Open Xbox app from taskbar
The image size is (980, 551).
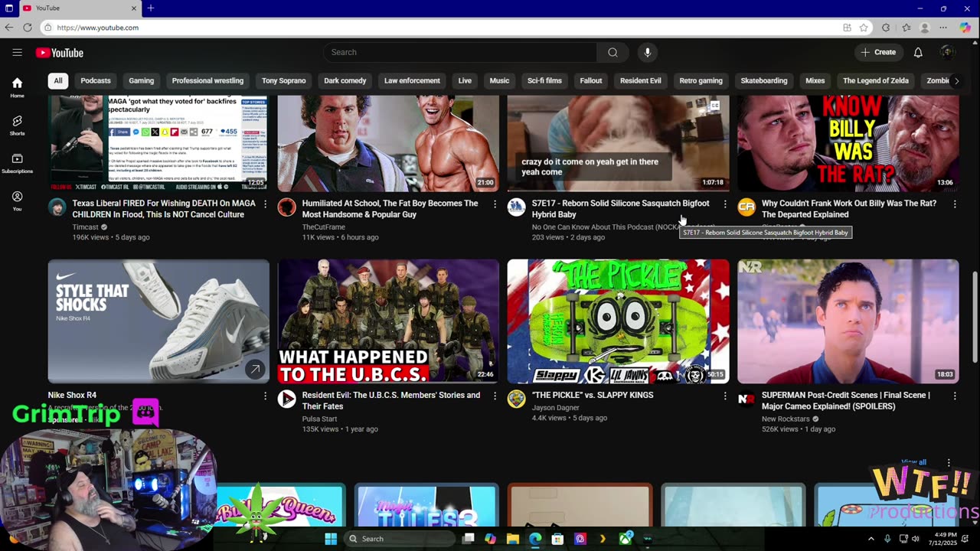point(626,539)
